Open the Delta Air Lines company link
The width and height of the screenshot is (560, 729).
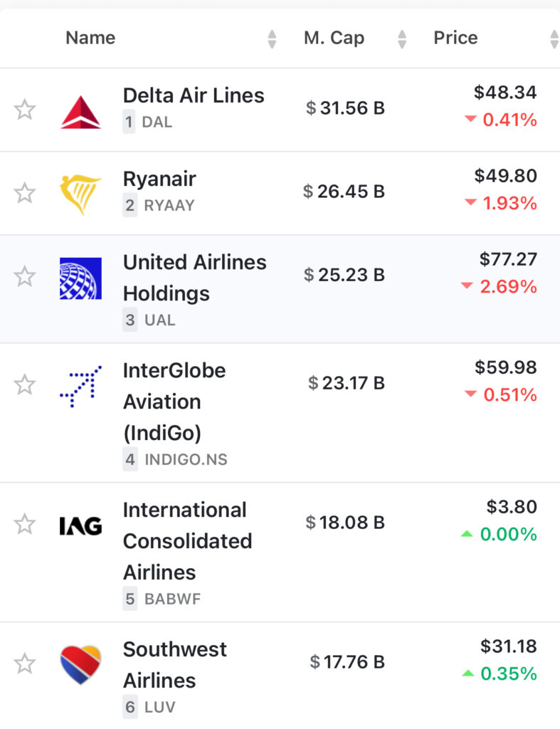pyautogui.click(x=194, y=95)
